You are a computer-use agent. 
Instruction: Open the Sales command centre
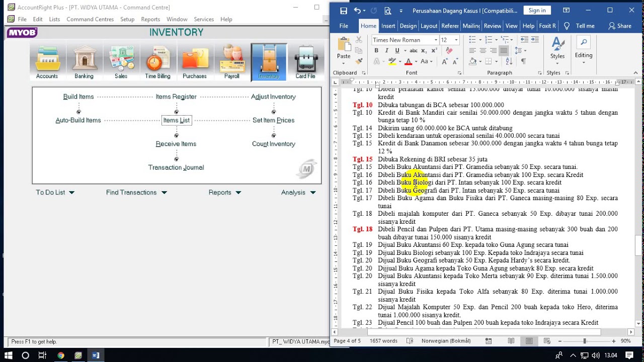(x=121, y=62)
